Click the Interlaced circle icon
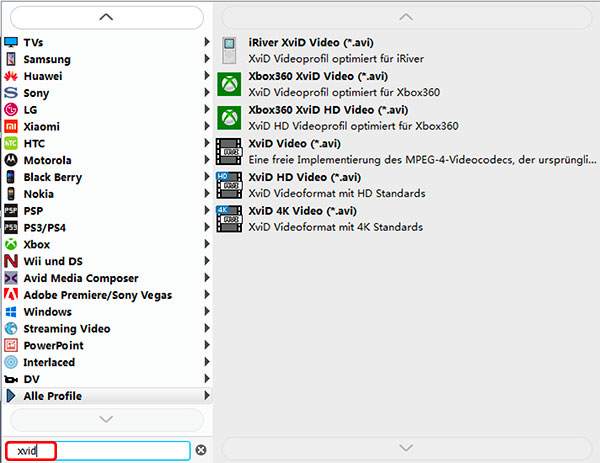600x463 pixels. pos(11,362)
